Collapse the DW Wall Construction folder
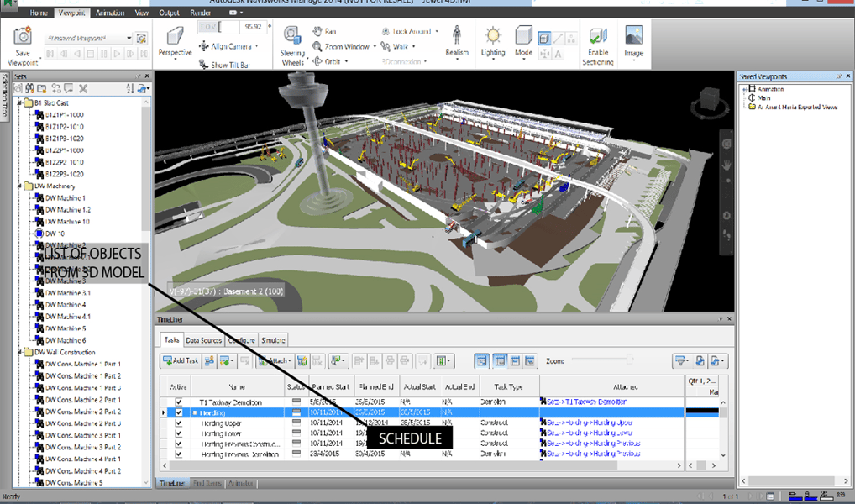 click(20, 352)
